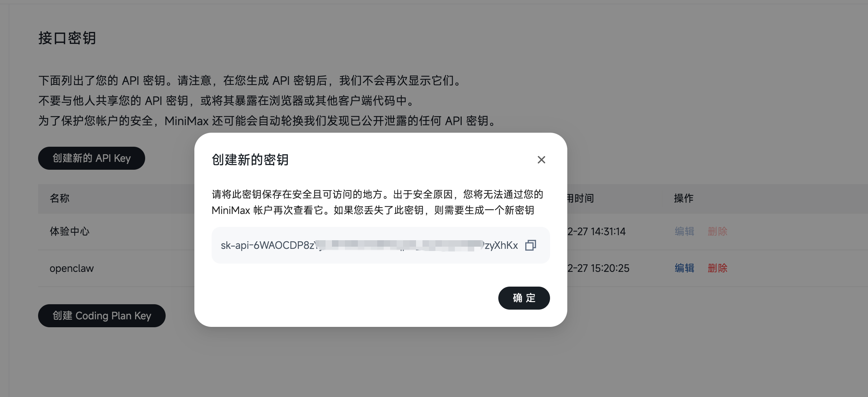Image resolution: width=868 pixels, height=397 pixels.
Task: Click the 创建新的 API Key button
Action: [92, 158]
